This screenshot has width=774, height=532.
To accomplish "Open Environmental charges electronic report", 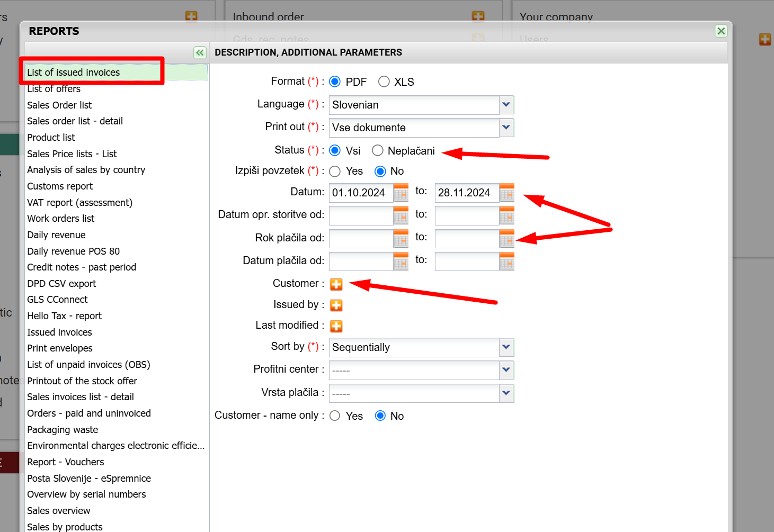I will (115, 446).
